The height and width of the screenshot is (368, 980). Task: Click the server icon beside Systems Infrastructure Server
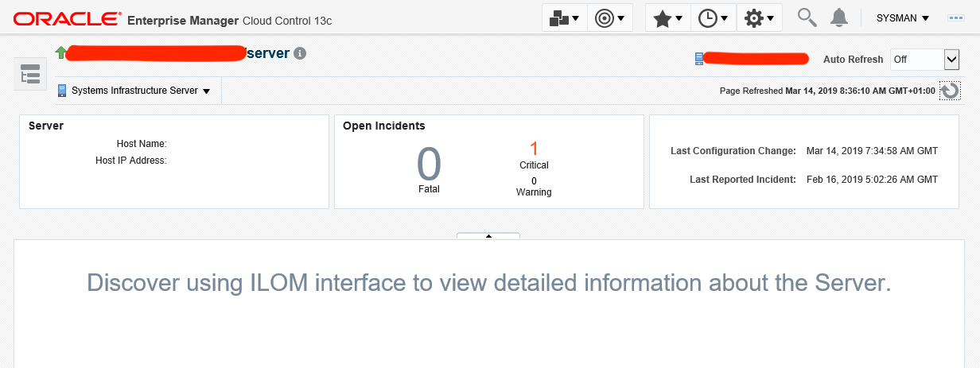tap(61, 91)
